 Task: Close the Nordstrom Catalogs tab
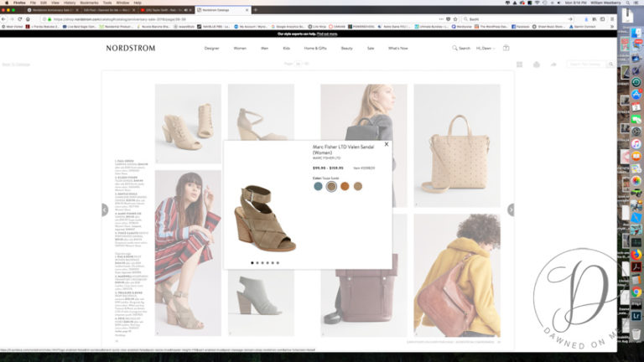pos(247,10)
